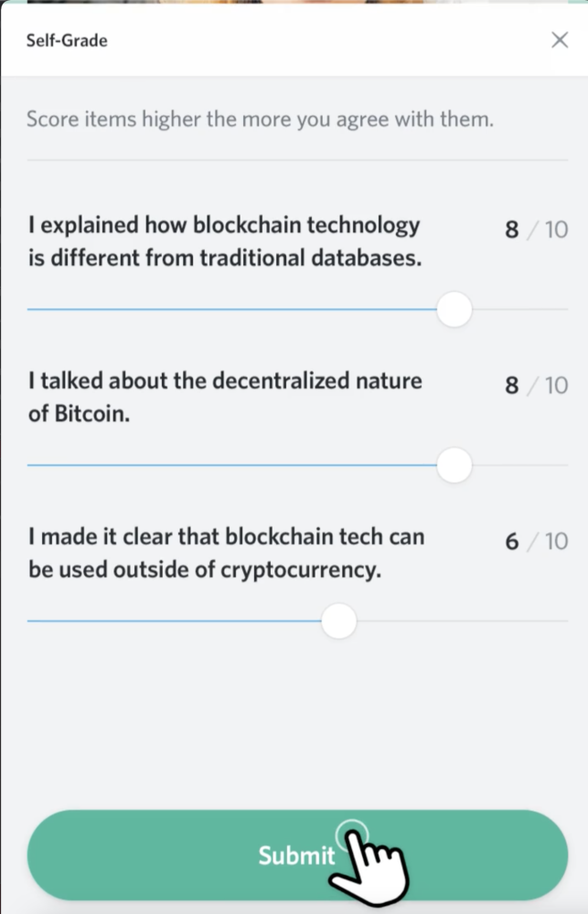Click the blue filled portion of the databases slider
The width and height of the screenshot is (588, 914).
tap(232, 309)
